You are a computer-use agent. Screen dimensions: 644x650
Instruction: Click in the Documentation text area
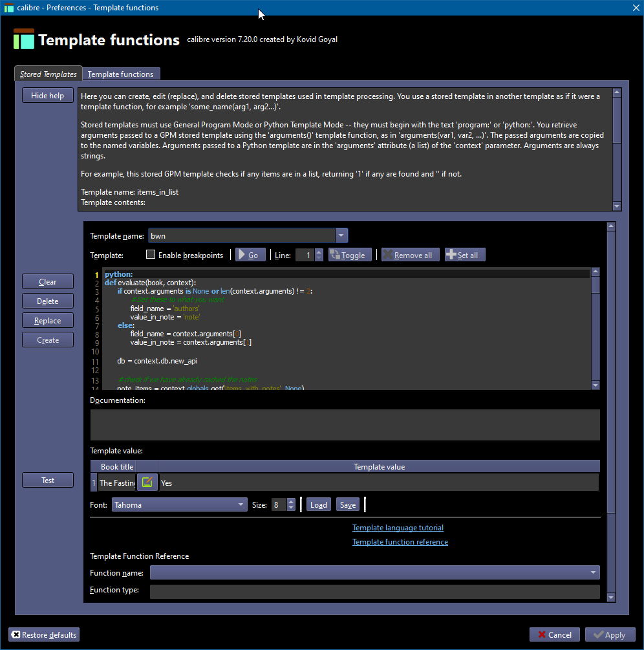click(345, 424)
